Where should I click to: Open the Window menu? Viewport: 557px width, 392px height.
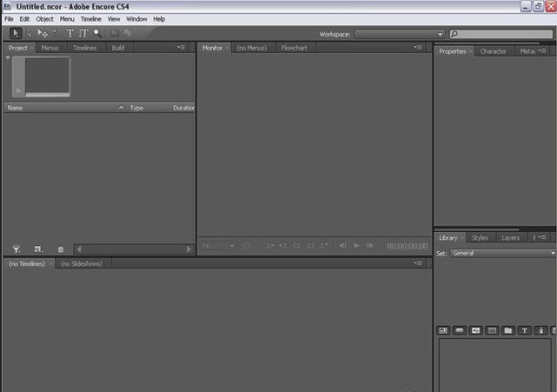click(x=136, y=19)
